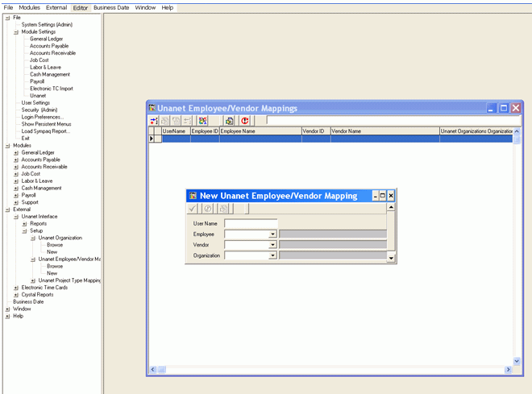Open the Vendor dropdown arrow
This screenshot has height=394, width=532.
click(x=272, y=245)
